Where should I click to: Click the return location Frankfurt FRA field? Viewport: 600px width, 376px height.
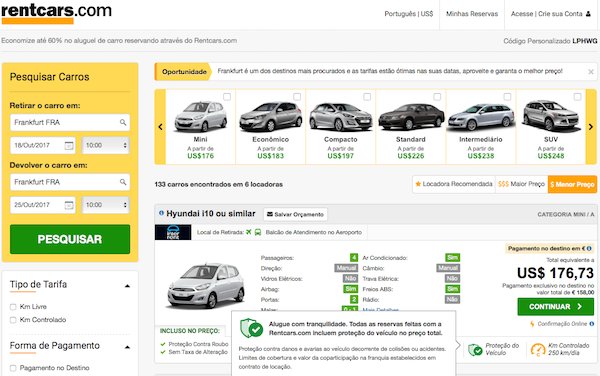coord(70,182)
